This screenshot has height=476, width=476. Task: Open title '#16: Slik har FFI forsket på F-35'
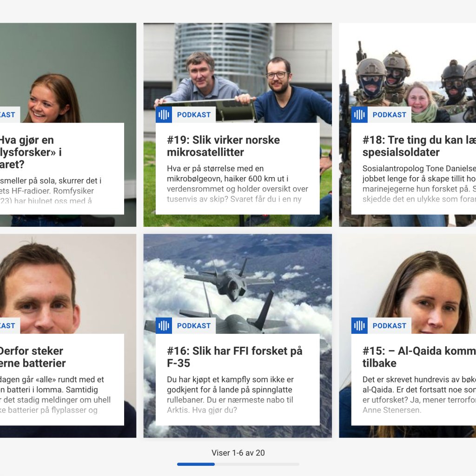pos(234,357)
